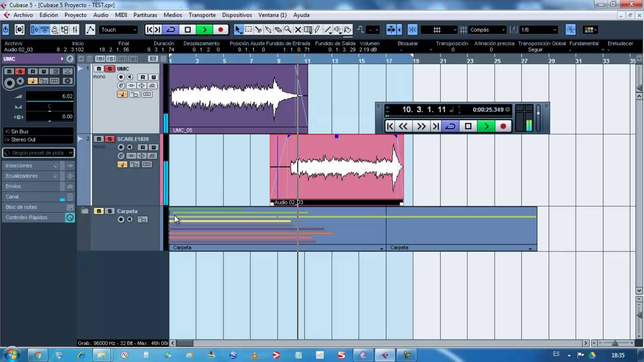Select the Object Selection arrow tool
This screenshot has height=362, width=644.
tap(238, 30)
